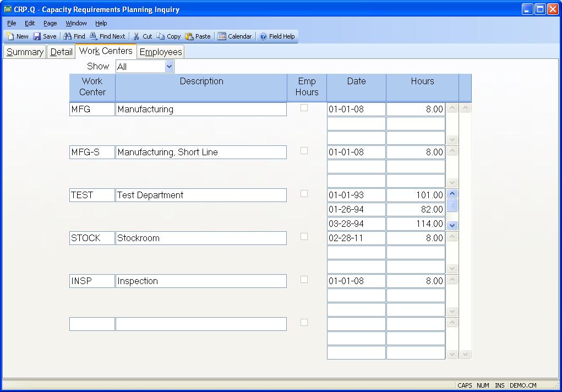Switch to the Summary tab

click(25, 52)
